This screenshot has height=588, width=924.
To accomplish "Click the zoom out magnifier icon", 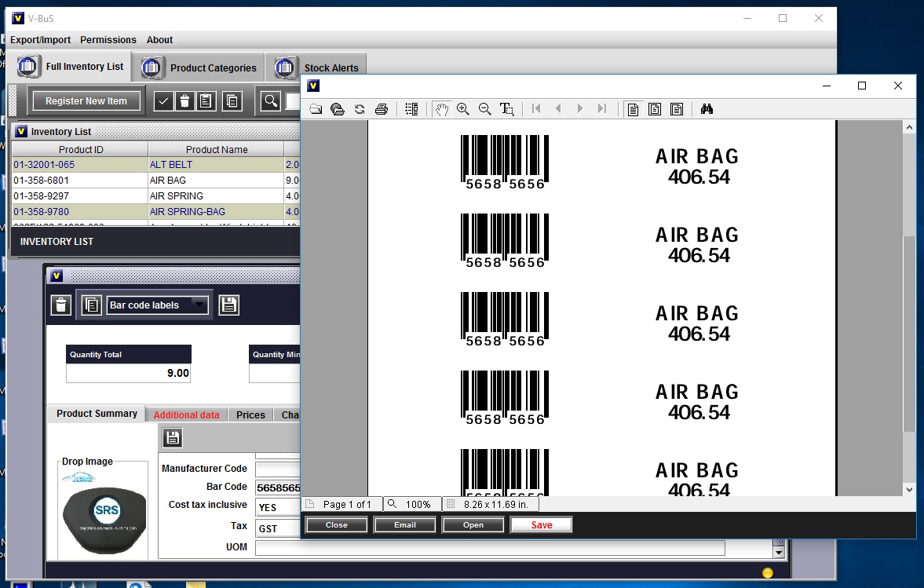I will [x=485, y=109].
